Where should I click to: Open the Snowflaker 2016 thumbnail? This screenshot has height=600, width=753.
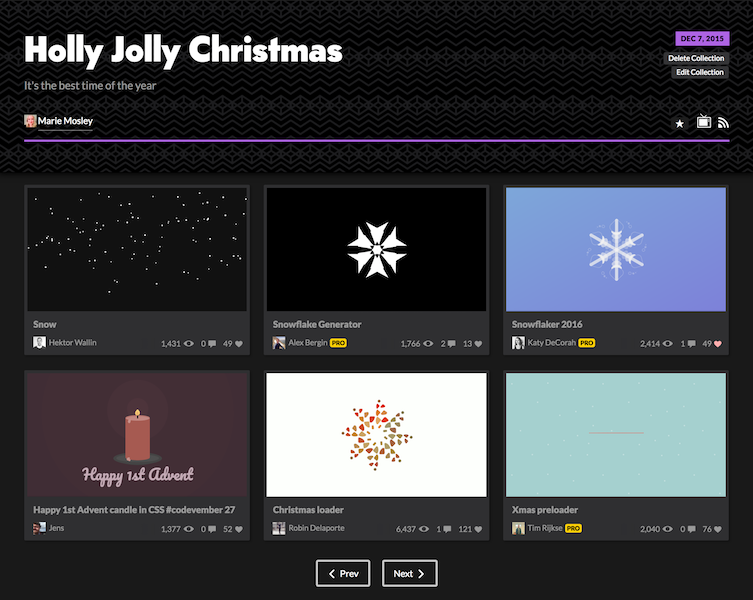click(x=616, y=249)
